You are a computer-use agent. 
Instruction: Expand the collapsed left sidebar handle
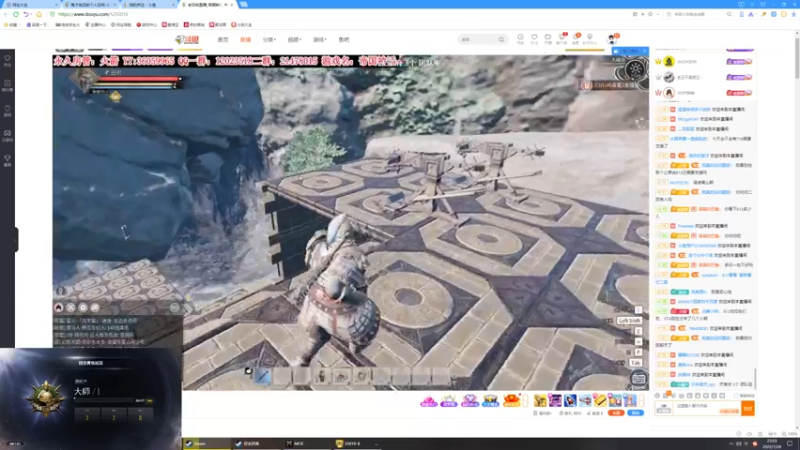[x=16, y=239]
